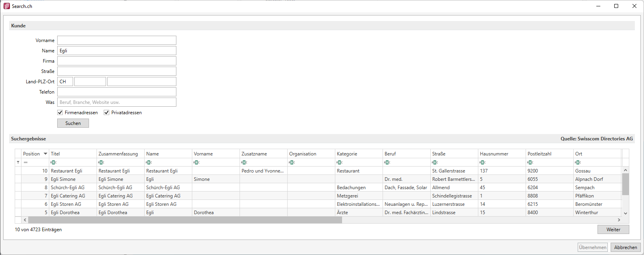Focus the Straße input field in the Kunde form

click(x=117, y=71)
